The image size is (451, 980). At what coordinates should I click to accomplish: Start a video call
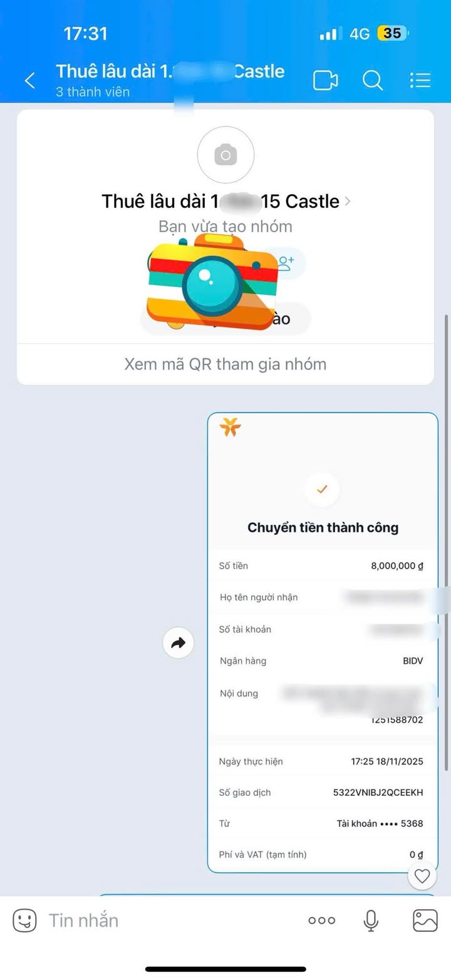(x=326, y=80)
